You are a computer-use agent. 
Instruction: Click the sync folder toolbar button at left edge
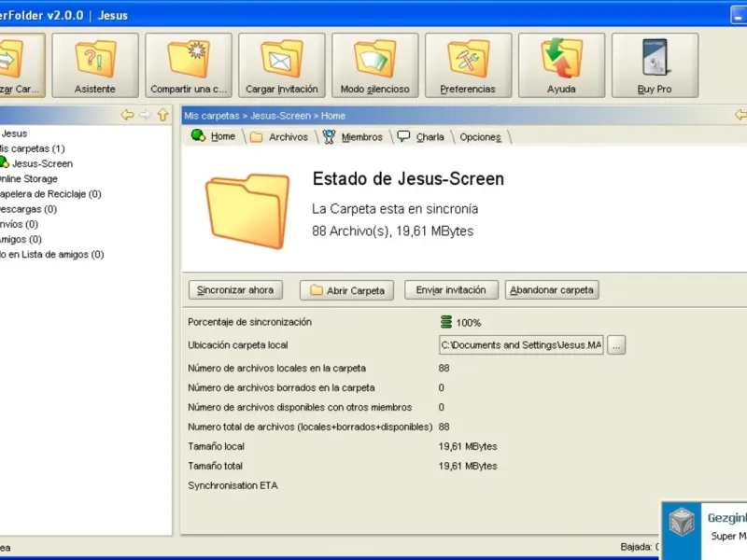(x=21, y=65)
